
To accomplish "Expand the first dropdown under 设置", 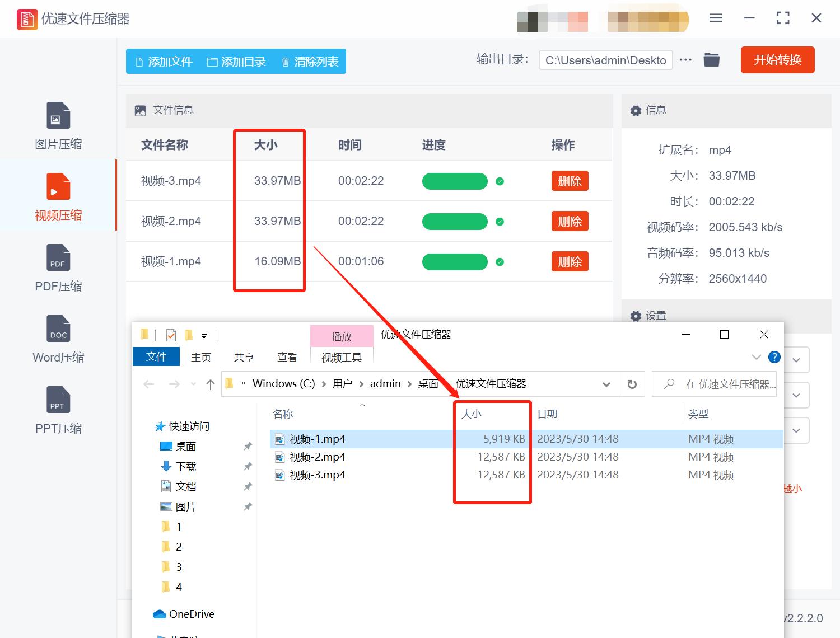I will click(796, 359).
